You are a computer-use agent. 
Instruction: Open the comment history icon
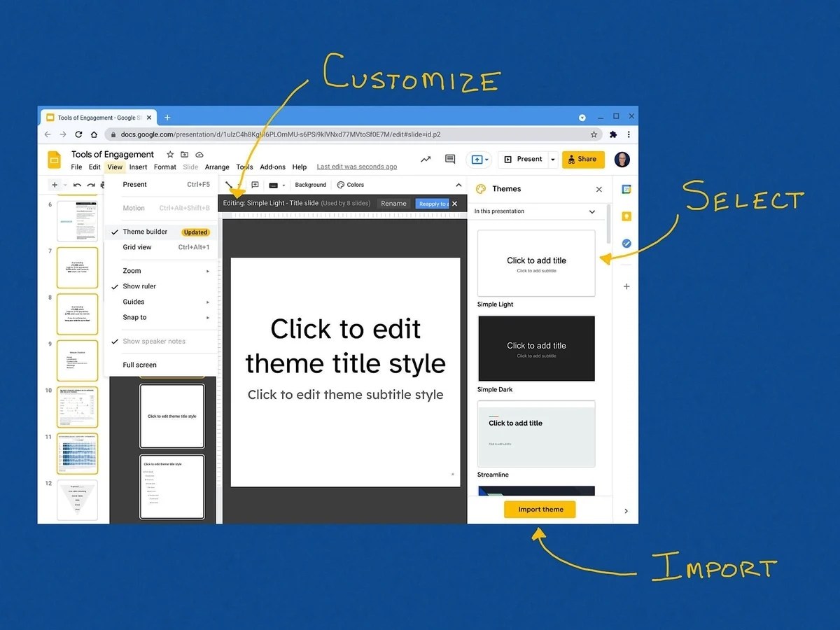[x=449, y=159]
